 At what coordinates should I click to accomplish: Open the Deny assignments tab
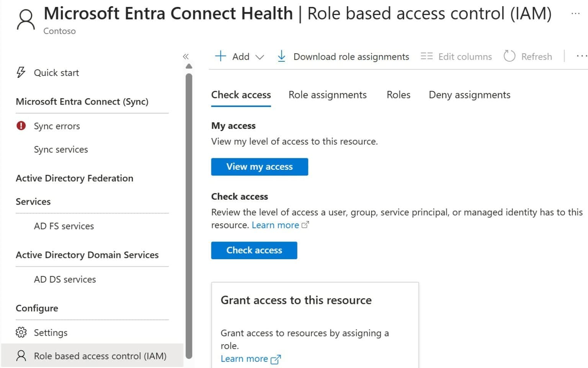469,95
